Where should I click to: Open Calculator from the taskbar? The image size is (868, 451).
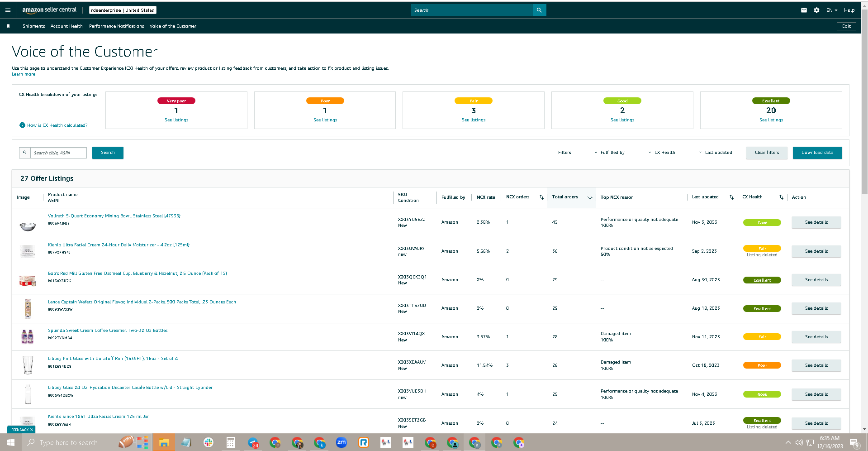(x=230, y=442)
